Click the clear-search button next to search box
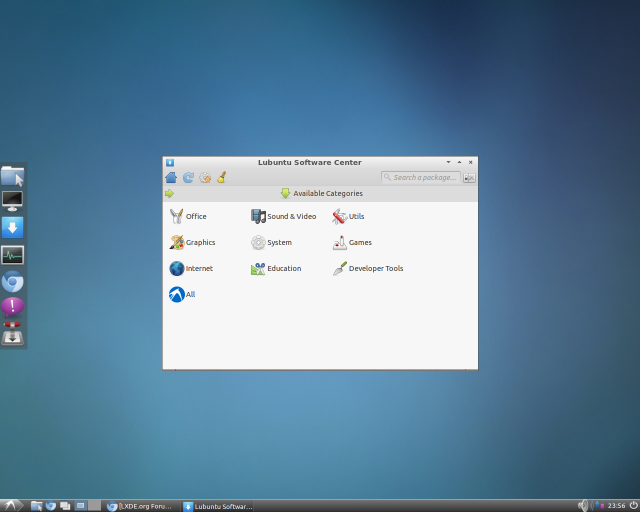Viewport: 640px width, 512px height. click(x=469, y=178)
